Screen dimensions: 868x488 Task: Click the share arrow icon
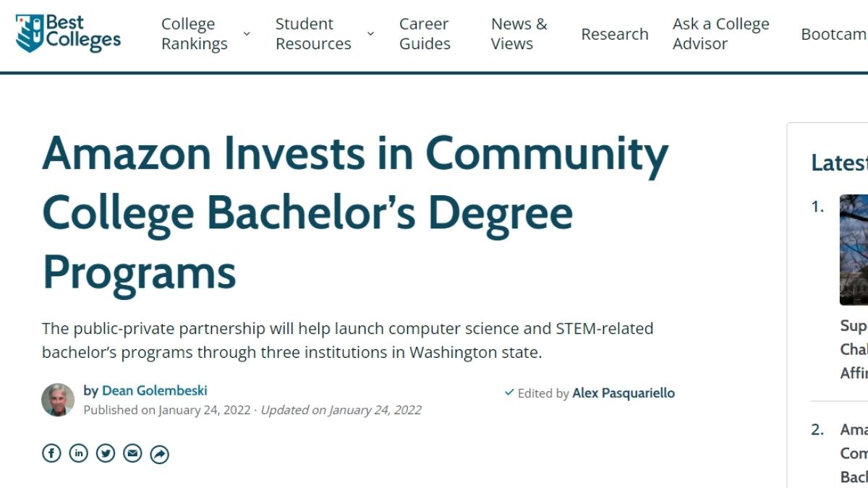pyautogui.click(x=159, y=454)
